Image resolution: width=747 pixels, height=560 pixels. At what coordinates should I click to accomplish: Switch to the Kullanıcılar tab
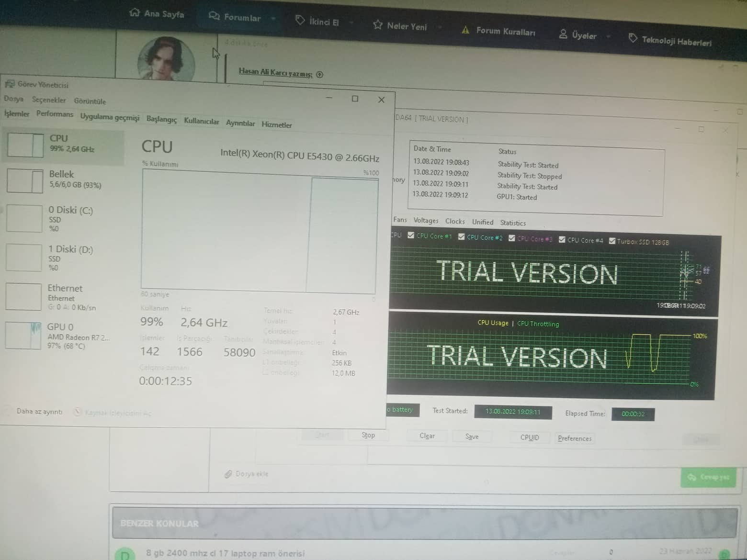(x=202, y=121)
